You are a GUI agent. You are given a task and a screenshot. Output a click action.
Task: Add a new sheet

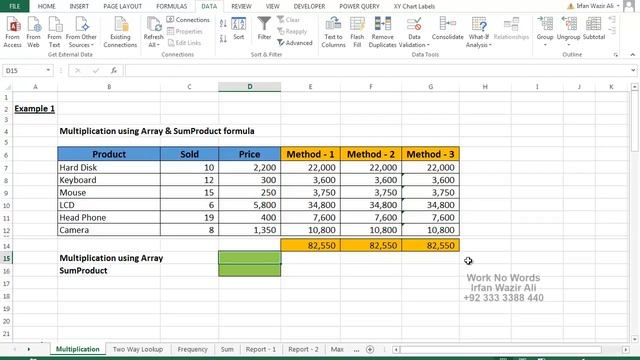(370, 349)
